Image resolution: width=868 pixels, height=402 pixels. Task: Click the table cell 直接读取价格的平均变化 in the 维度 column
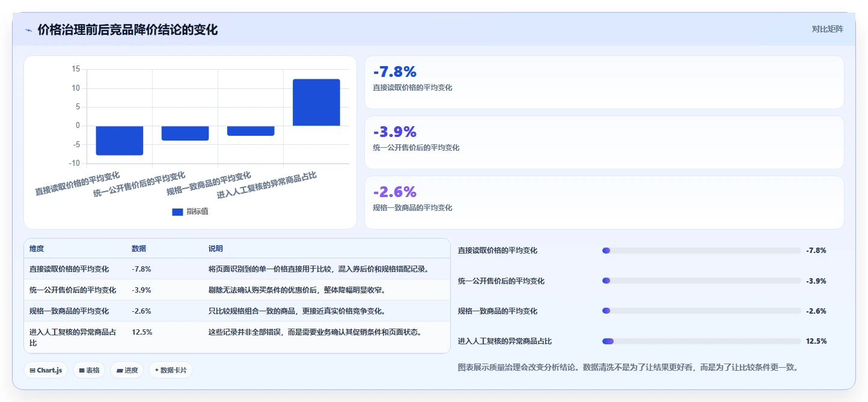pos(69,269)
